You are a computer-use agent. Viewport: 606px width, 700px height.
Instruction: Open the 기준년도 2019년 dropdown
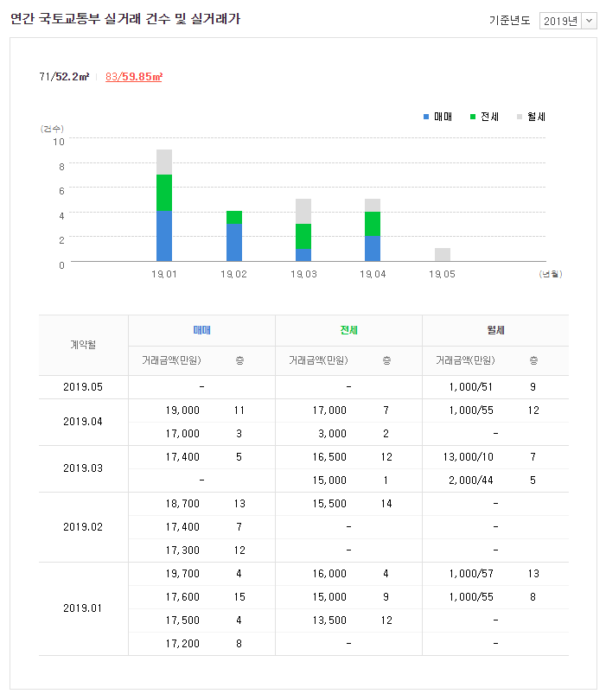click(x=568, y=21)
